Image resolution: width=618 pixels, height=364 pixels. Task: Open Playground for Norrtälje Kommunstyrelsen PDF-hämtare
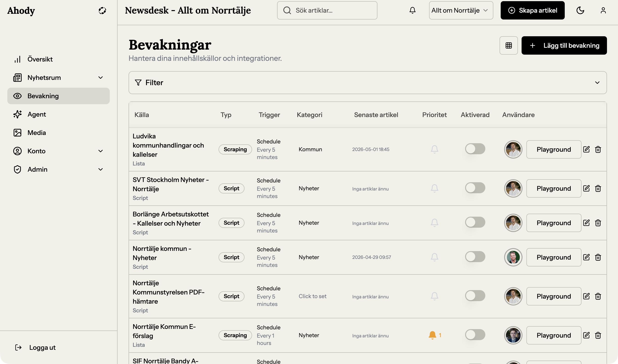point(553,296)
